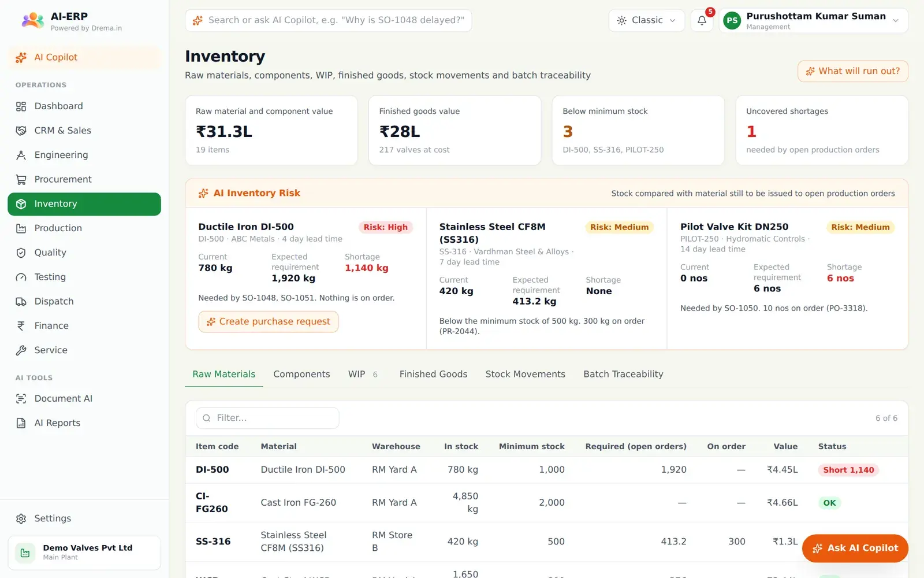Click the AI-ERP logo
The height and width of the screenshot is (578, 924).
[33, 21]
